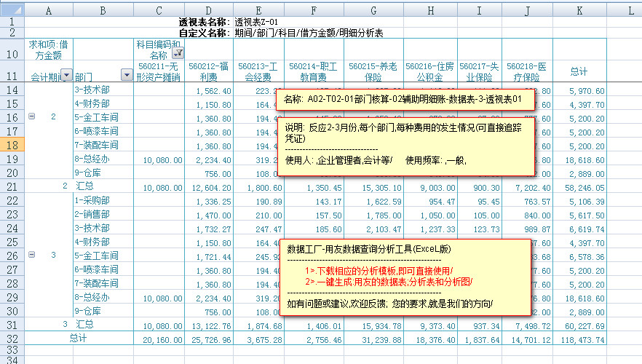Select row 32 header

pos(12,339)
